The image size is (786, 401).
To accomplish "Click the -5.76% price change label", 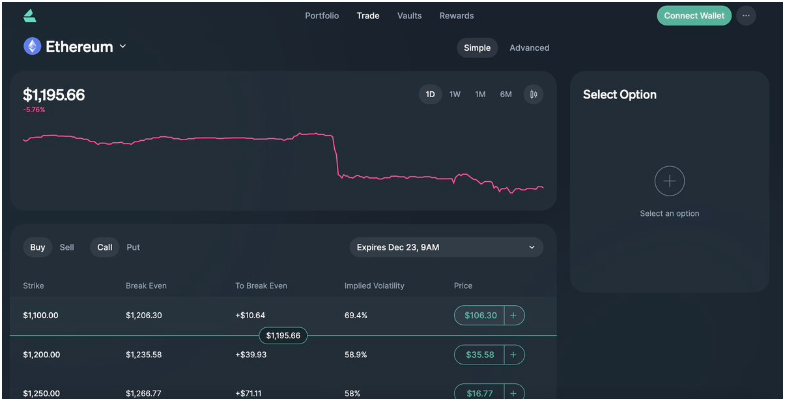I will coord(34,110).
